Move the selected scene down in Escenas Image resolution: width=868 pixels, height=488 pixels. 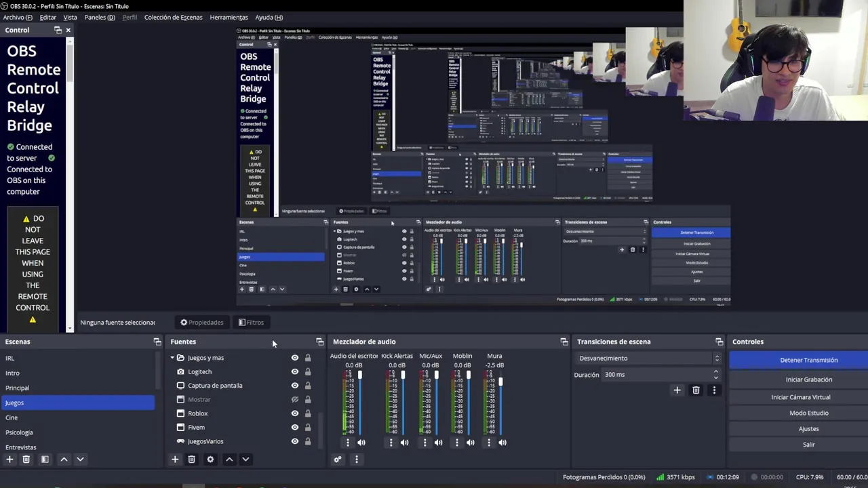point(80,460)
